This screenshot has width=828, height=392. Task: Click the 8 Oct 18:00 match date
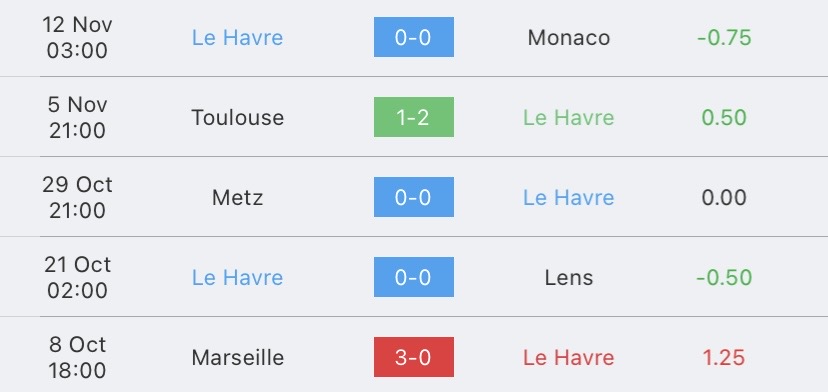77,358
